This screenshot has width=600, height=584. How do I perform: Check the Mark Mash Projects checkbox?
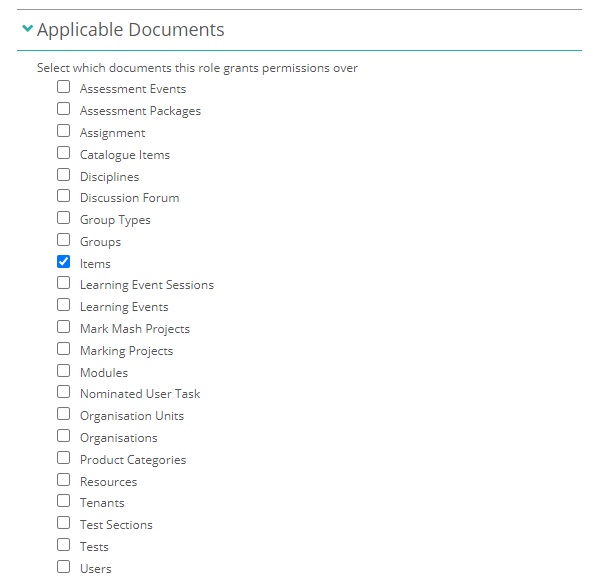[64, 327]
